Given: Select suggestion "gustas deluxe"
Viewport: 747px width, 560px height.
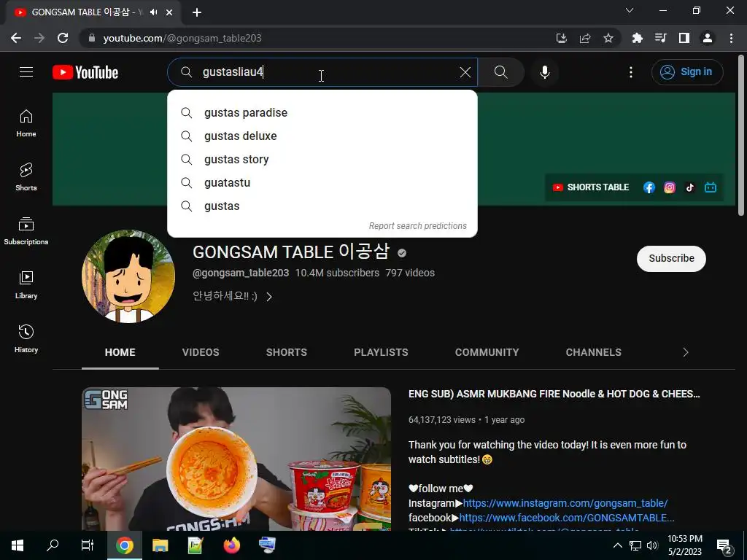Looking at the screenshot, I should [x=322, y=136].
